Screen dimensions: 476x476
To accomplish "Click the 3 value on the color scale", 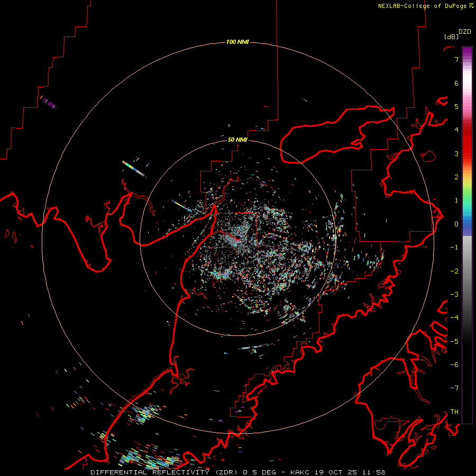I will 456,153.
